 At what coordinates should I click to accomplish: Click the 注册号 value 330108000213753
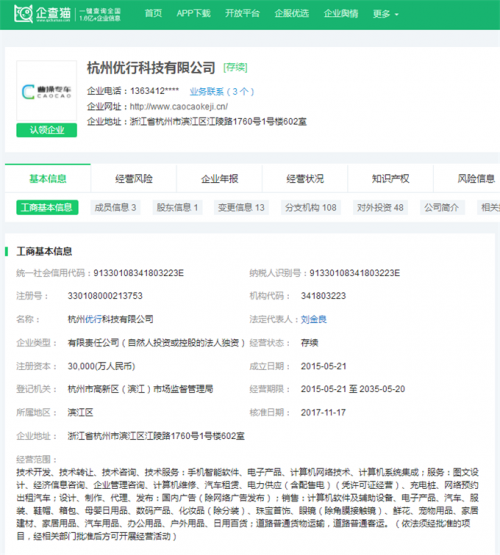click(x=105, y=296)
